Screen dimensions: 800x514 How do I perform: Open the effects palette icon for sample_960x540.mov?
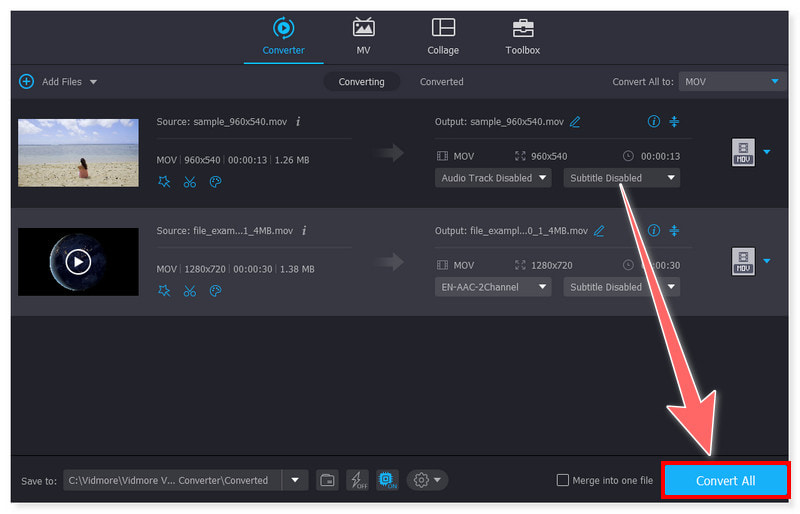tap(215, 182)
